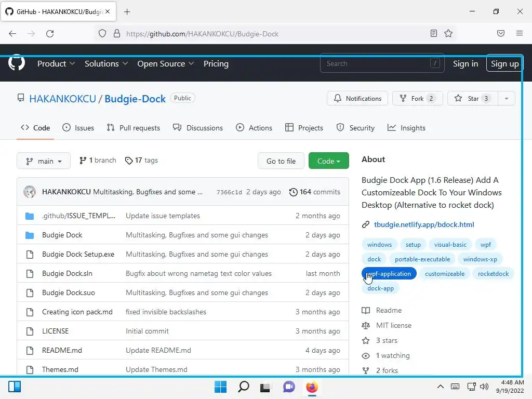532x399 pixels.
Task: Click the Budgie-Dock repository name
Action: (135, 99)
